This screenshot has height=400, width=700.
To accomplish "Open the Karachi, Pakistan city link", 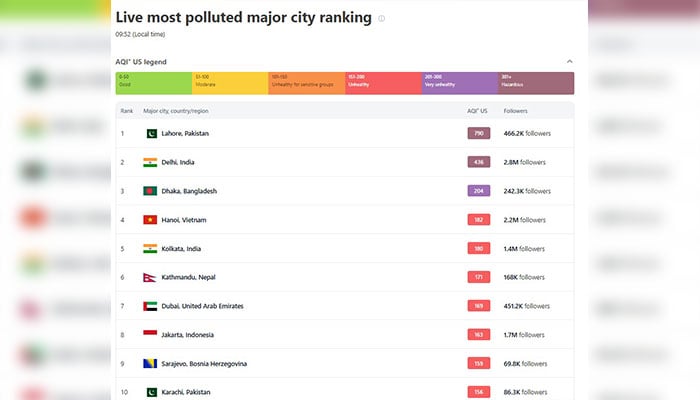I will (x=186, y=392).
